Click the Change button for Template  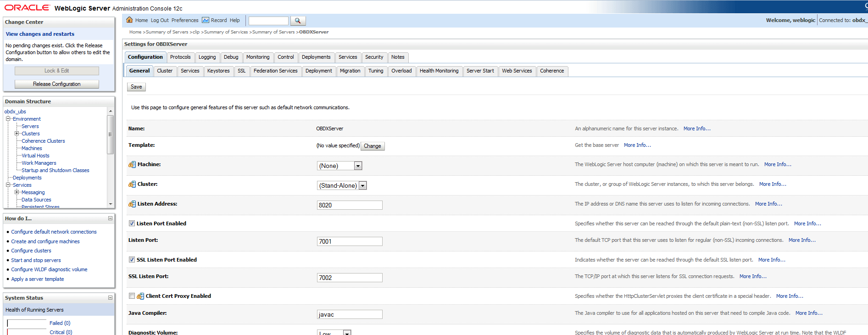[x=373, y=146]
